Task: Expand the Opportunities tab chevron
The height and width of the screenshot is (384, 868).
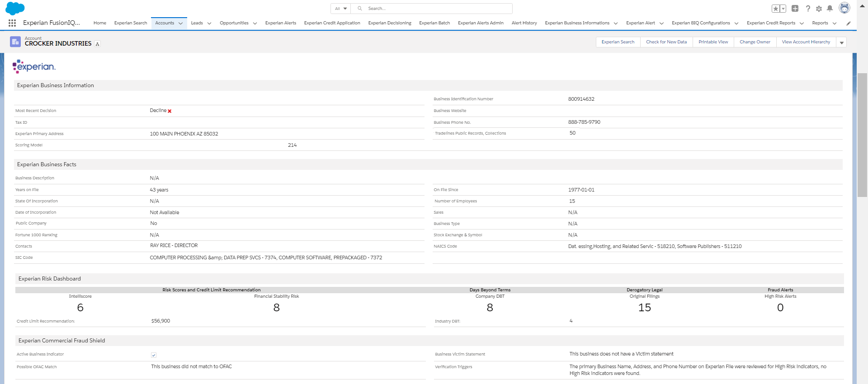Action: [255, 23]
